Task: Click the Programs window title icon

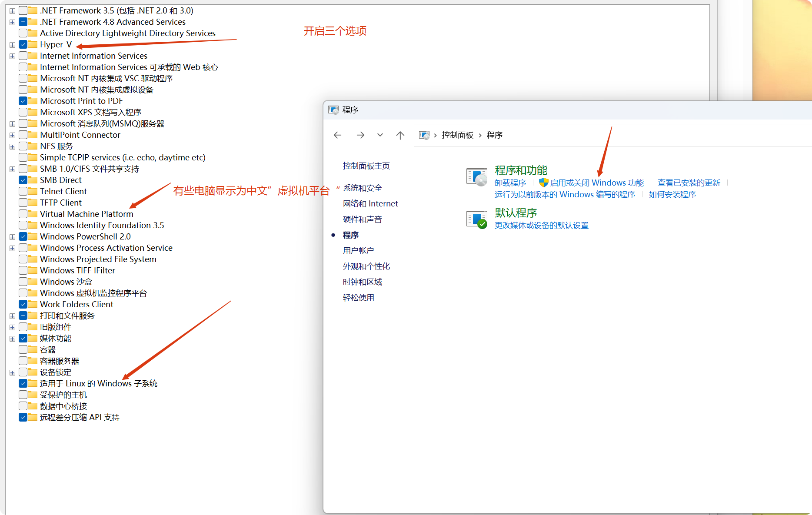Action: (333, 110)
